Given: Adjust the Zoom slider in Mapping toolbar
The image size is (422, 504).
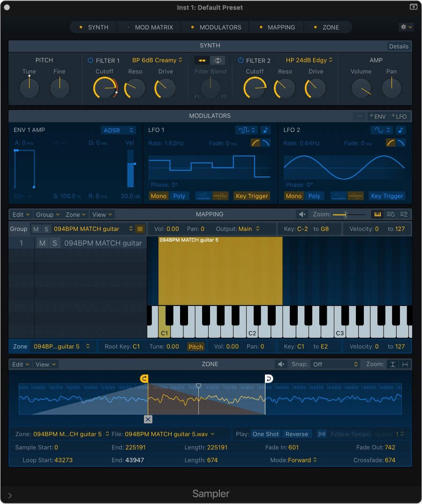Looking at the screenshot, I should click(345, 214).
